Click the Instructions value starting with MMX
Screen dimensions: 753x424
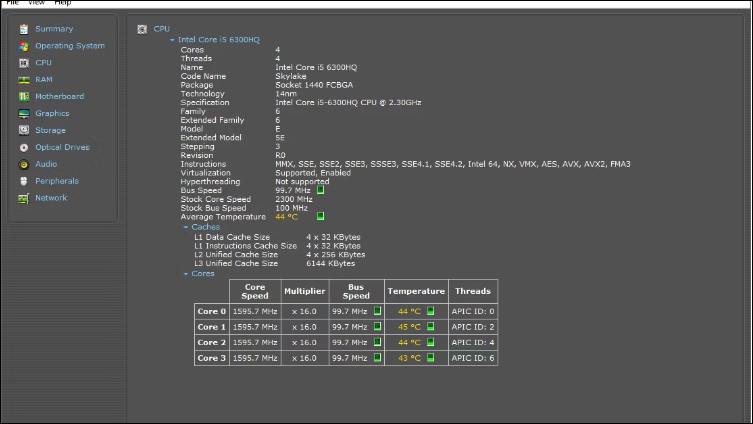pyautogui.click(x=453, y=164)
